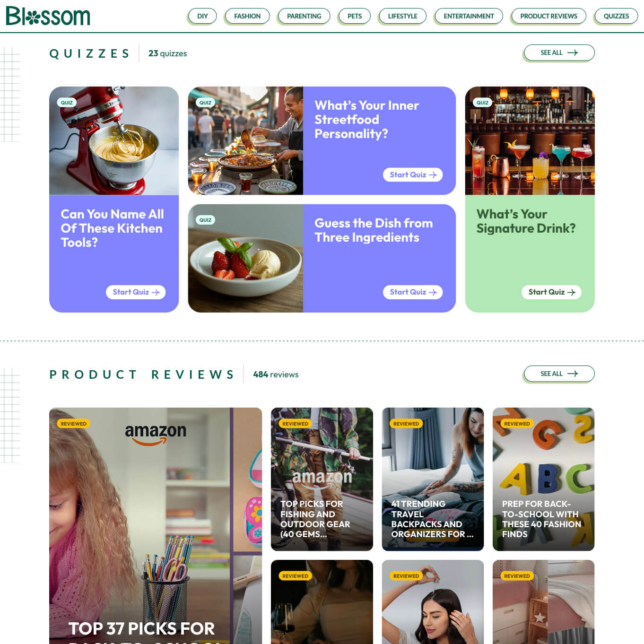Open the cocktail bar quiz image
The height and width of the screenshot is (644, 644).
(530, 141)
